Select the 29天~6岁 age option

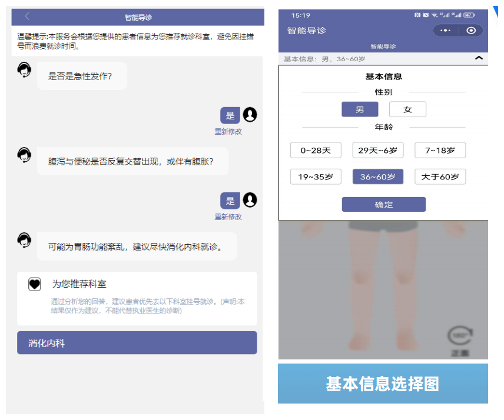(377, 150)
